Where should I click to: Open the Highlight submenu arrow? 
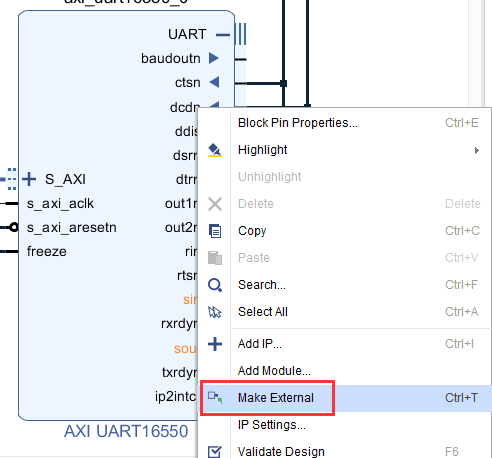pyautogui.click(x=477, y=150)
